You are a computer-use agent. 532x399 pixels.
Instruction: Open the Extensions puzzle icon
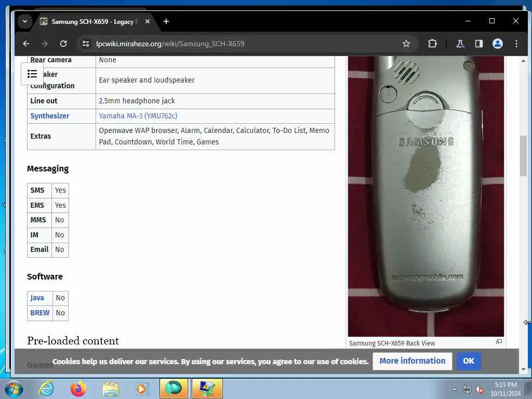(x=432, y=44)
